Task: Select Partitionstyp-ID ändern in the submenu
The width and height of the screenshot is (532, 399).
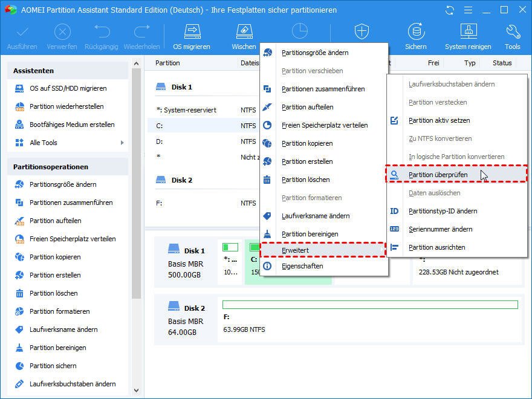Action: [456, 211]
